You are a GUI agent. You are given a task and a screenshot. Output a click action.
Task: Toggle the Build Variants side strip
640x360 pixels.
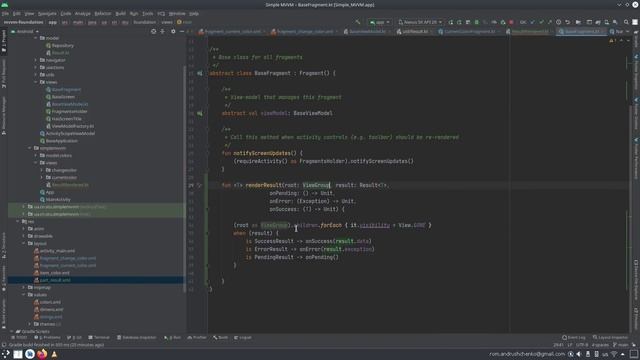tap(4, 313)
